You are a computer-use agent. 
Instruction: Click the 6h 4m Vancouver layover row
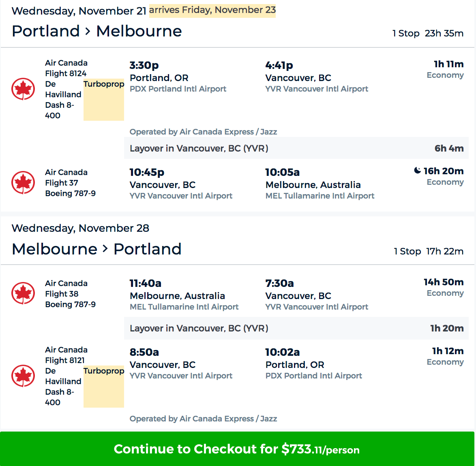(x=296, y=148)
